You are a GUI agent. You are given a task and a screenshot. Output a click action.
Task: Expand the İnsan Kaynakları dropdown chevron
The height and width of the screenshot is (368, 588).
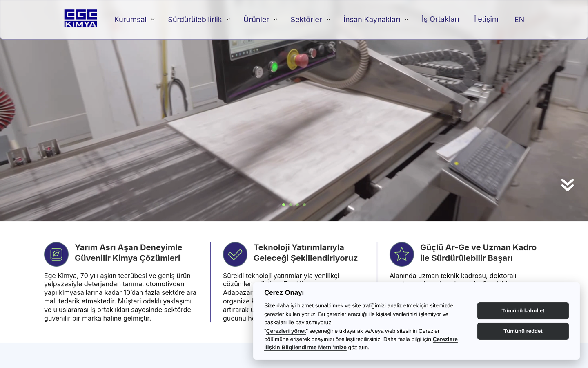(407, 20)
